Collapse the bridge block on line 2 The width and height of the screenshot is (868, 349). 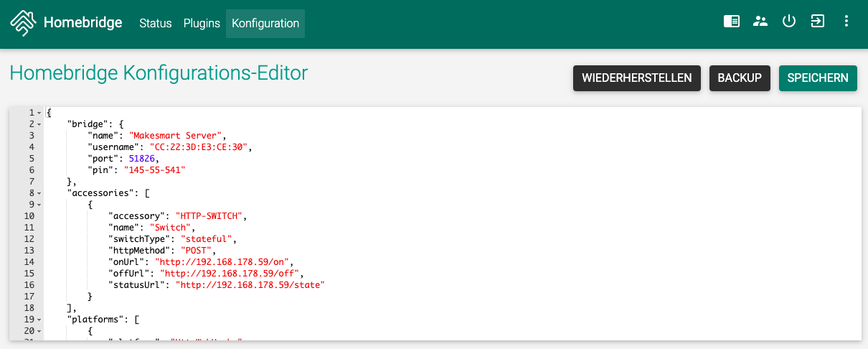39,124
